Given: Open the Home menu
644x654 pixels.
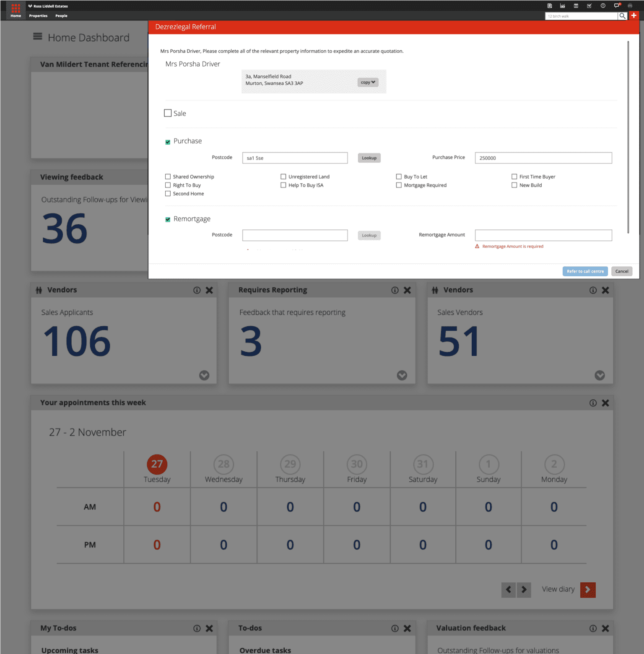Looking at the screenshot, I should pyautogui.click(x=16, y=16).
